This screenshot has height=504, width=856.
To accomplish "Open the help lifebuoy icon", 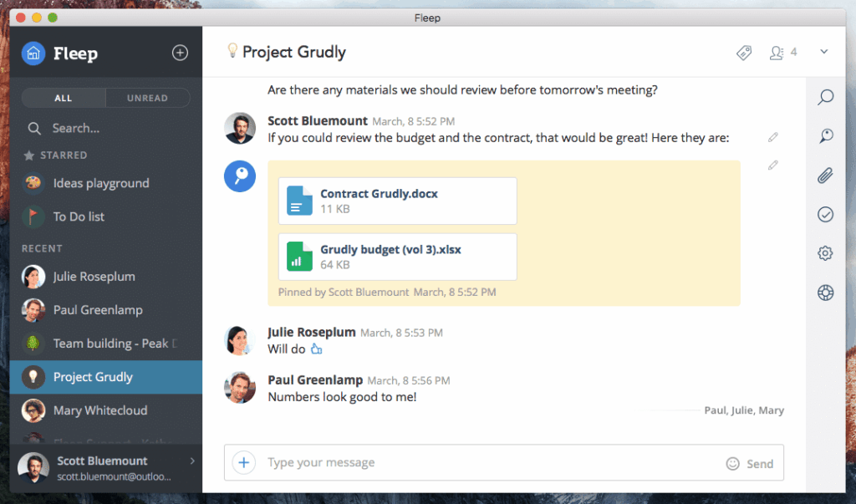I will [825, 293].
